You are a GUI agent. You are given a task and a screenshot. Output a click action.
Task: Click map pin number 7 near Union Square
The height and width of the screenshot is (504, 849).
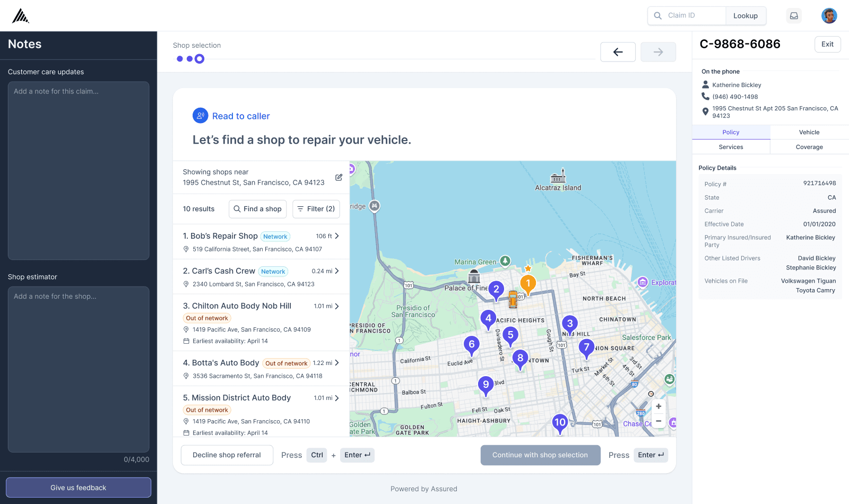(586, 347)
